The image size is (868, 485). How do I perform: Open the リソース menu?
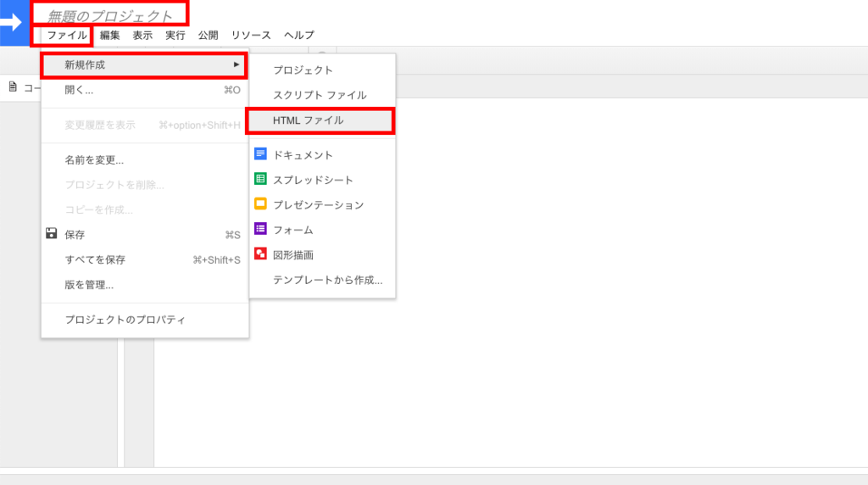pyautogui.click(x=251, y=36)
